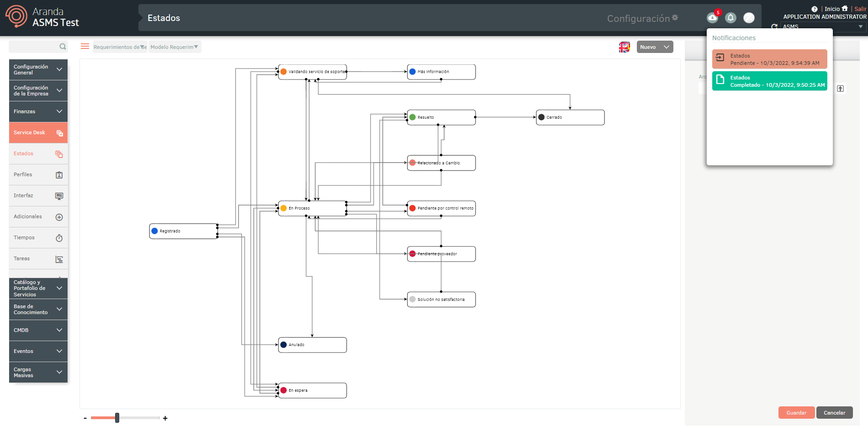Click the upload arrow icon
The width and height of the screenshot is (868, 426).
point(840,89)
